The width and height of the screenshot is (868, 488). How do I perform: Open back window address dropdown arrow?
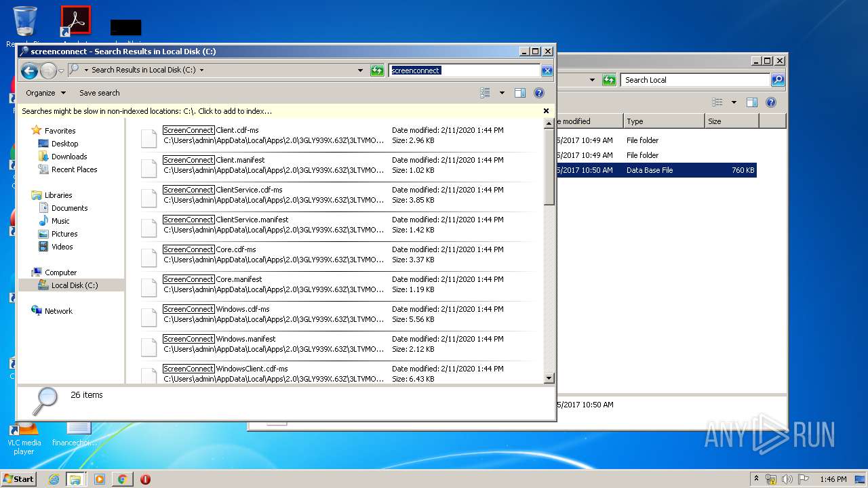click(592, 80)
